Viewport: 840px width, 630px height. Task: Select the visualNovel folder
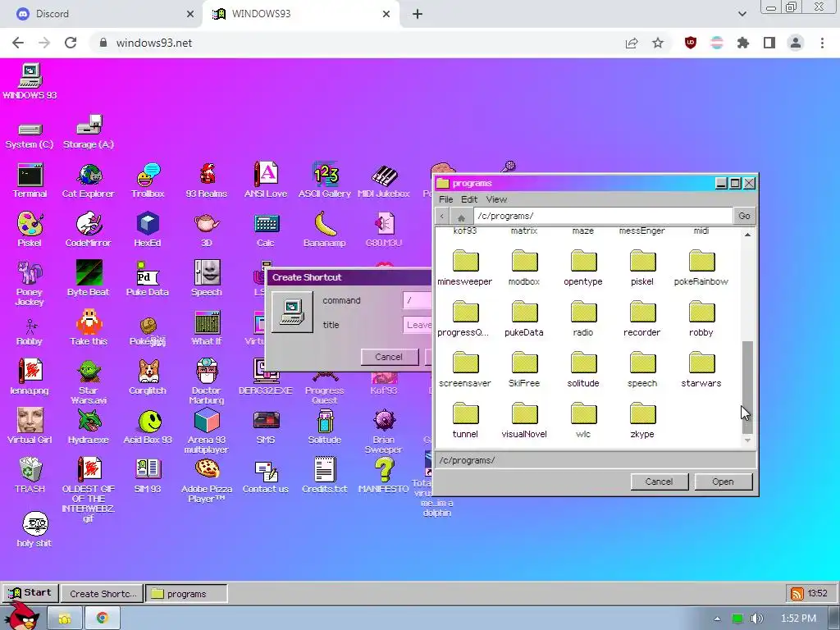point(524,421)
